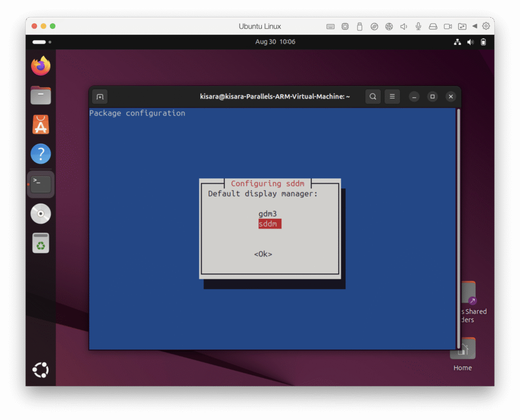Image resolution: width=520 pixels, height=420 pixels.
Task: Click the terminal window title text
Action: point(275,96)
